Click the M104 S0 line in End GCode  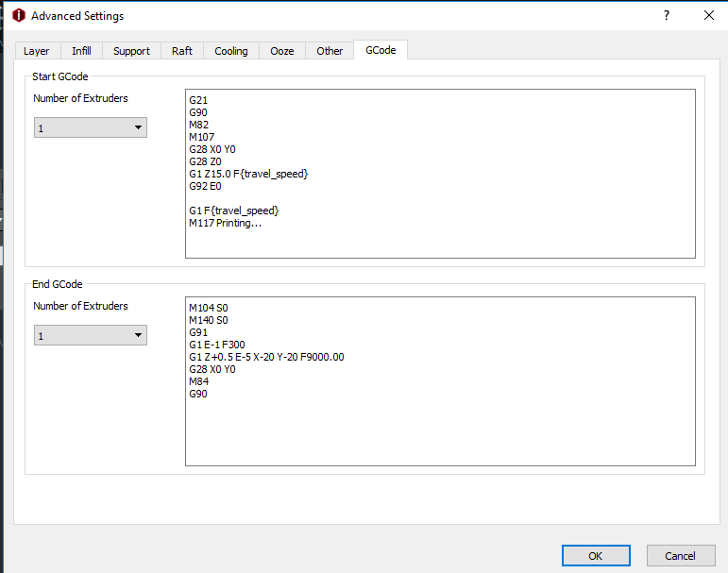tap(209, 308)
